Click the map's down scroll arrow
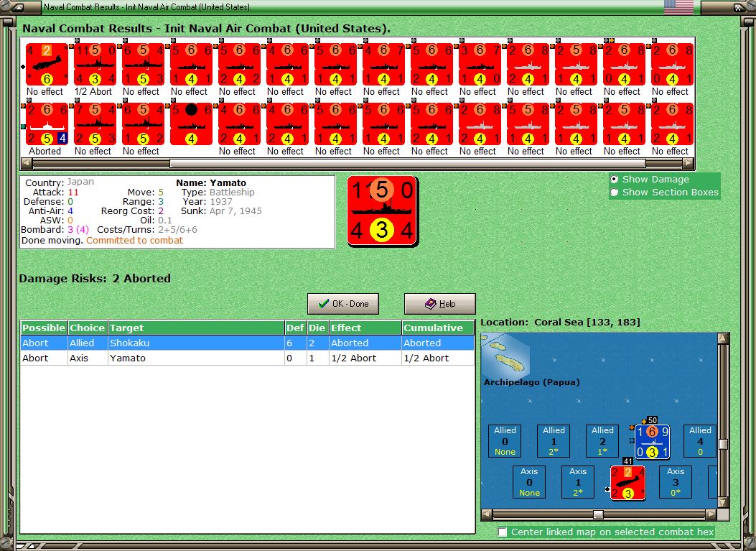 (723, 503)
